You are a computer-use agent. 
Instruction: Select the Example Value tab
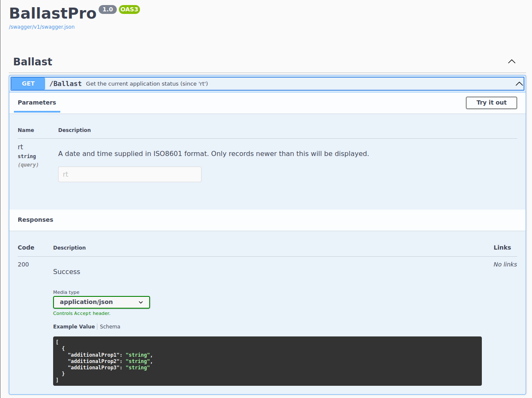click(x=74, y=327)
